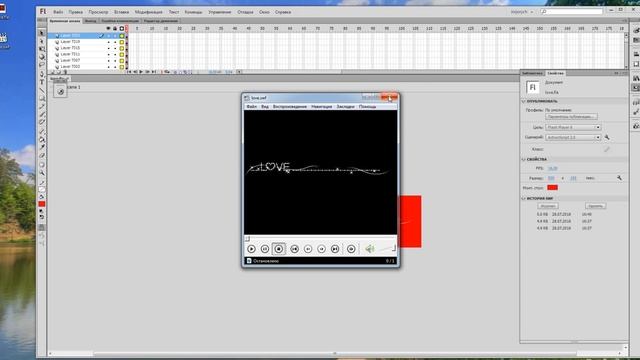Collapse the СВОЙСТВА section
Screen dimensions: 640x360
(x=524, y=159)
